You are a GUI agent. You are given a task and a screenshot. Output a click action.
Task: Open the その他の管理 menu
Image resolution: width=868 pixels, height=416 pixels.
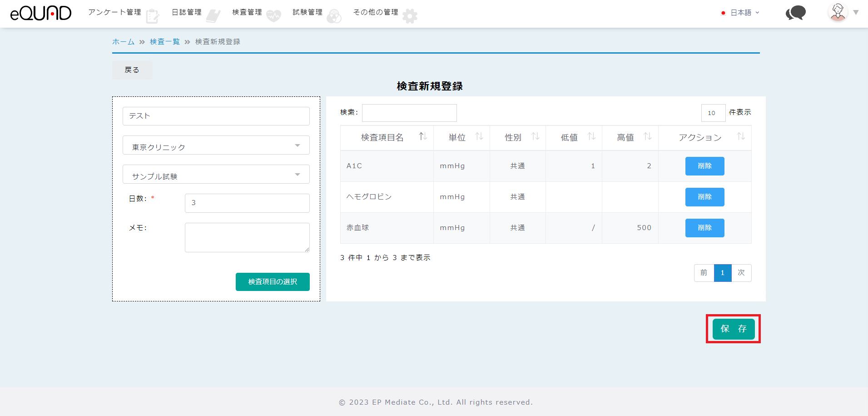[376, 12]
